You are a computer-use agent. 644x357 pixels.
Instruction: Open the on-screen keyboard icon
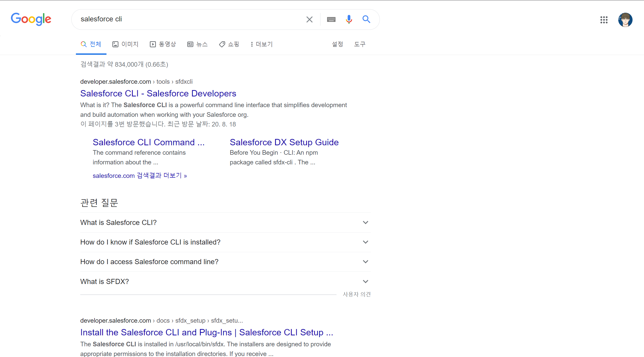[x=331, y=19]
